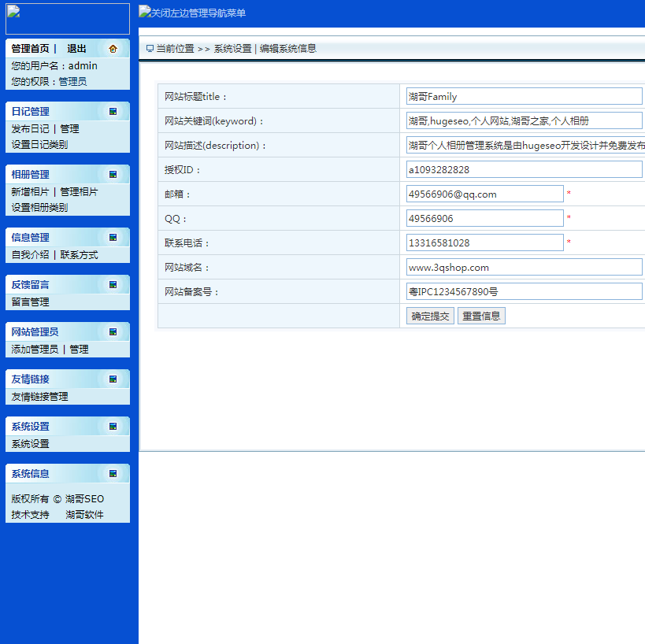
Task: Click the 确定提交 button
Action: coord(430,316)
